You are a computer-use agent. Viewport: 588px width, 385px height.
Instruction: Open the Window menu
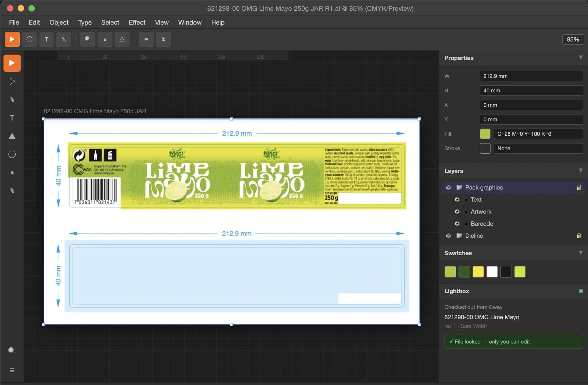(190, 22)
